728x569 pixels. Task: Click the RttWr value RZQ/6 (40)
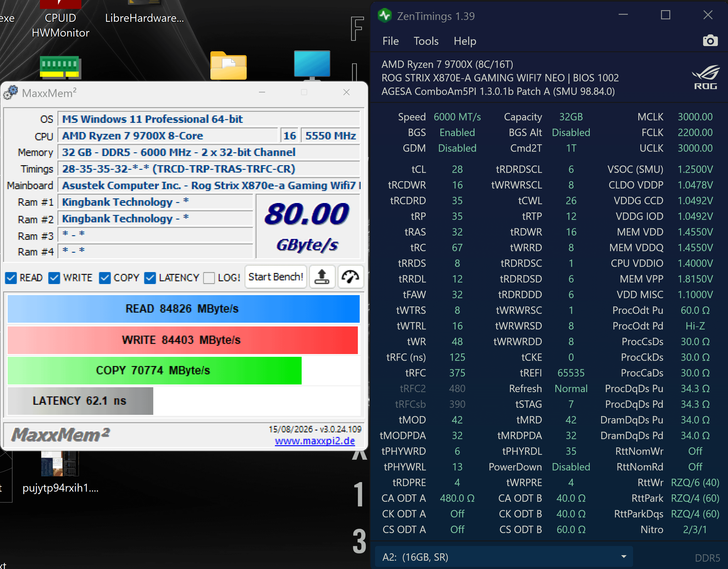click(695, 482)
